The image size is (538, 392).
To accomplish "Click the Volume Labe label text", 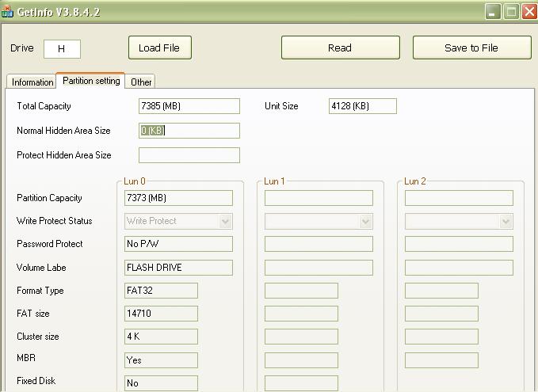I will pos(41,267).
